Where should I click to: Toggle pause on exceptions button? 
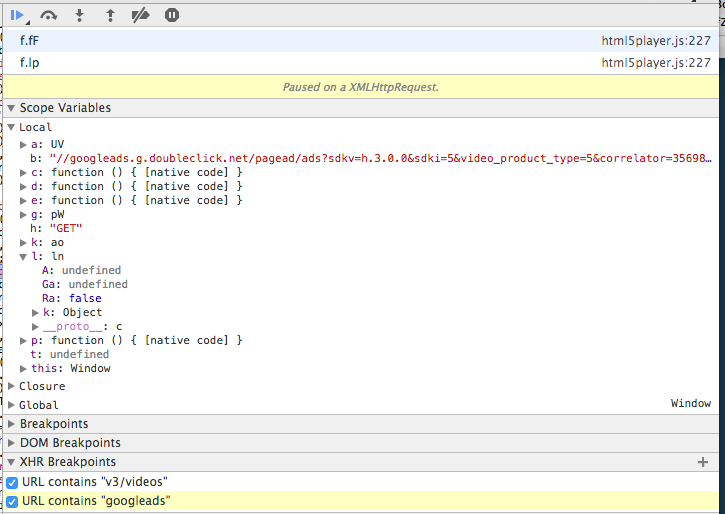[172, 15]
